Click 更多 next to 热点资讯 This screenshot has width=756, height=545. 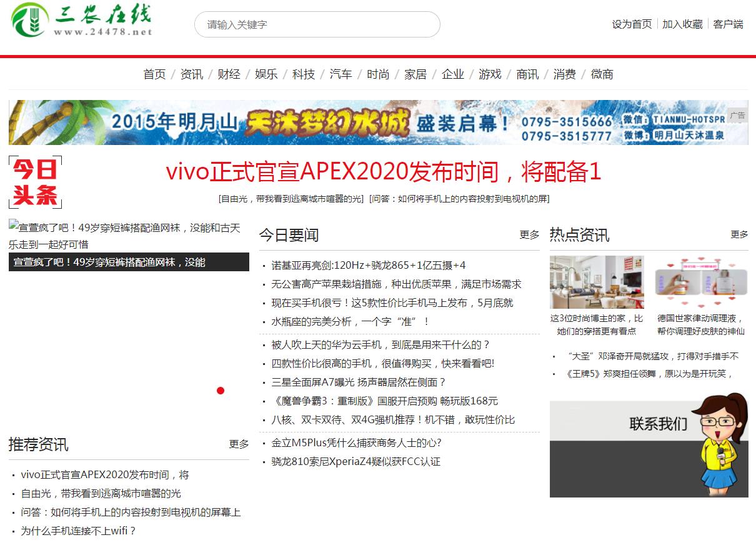[x=739, y=234]
